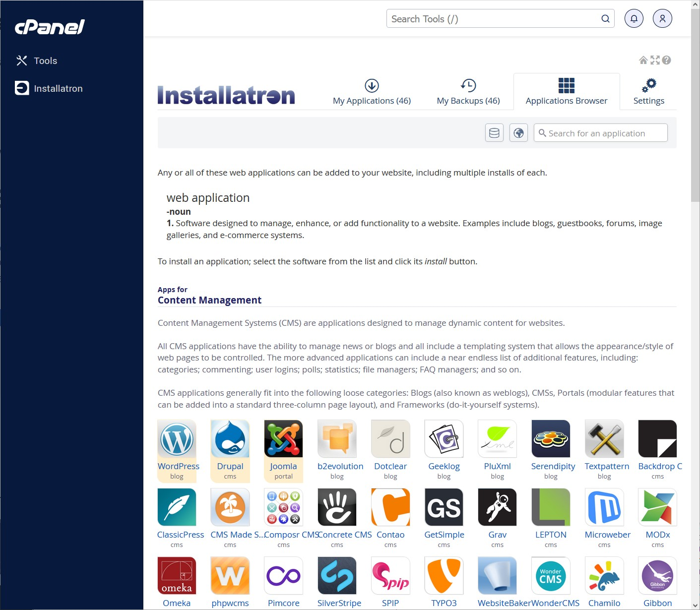Focus the Search Tools field
The width and height of the screenshot is (700, 610).
(501, 19)
